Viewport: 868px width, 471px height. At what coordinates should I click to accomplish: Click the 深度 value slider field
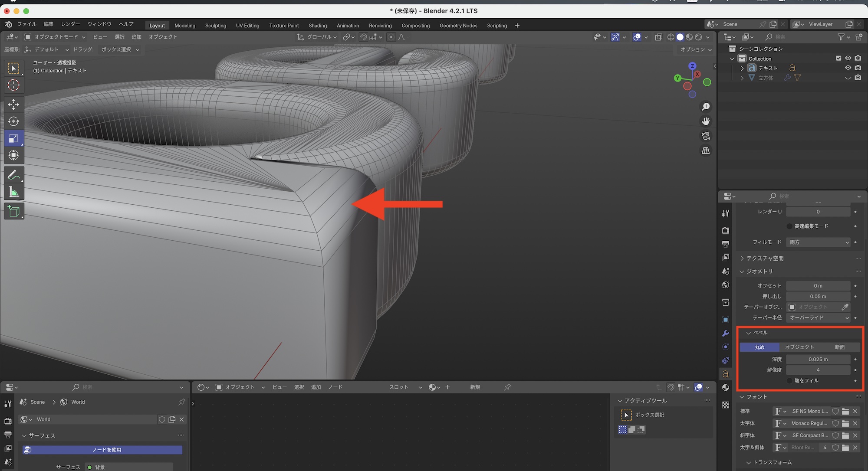818,359
